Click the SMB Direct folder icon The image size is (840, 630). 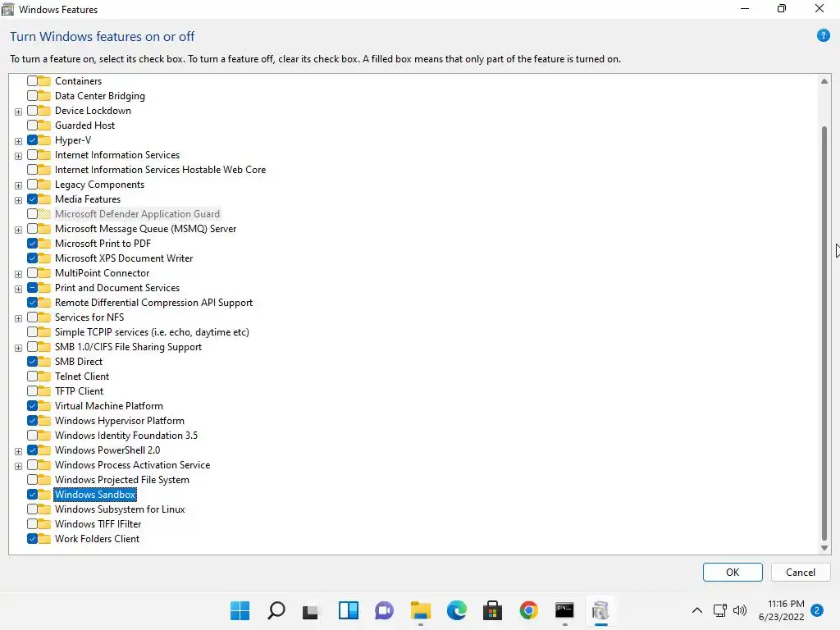coord(44,362)
